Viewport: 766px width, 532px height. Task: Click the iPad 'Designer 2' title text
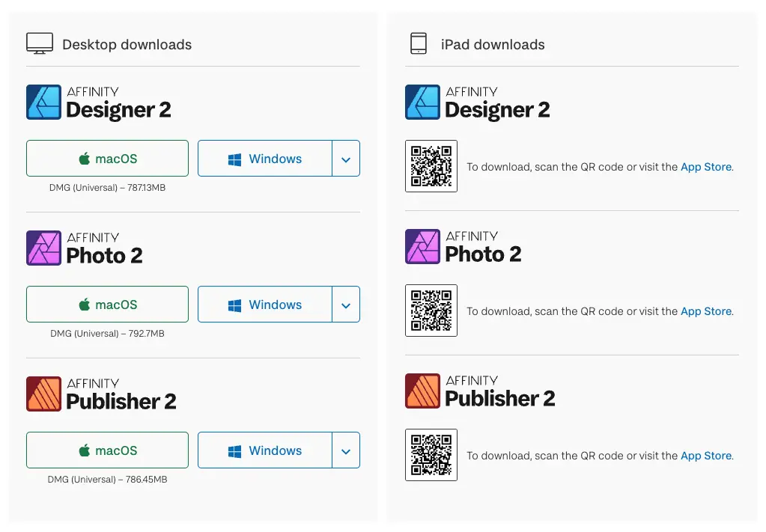[x=497, y=110]
